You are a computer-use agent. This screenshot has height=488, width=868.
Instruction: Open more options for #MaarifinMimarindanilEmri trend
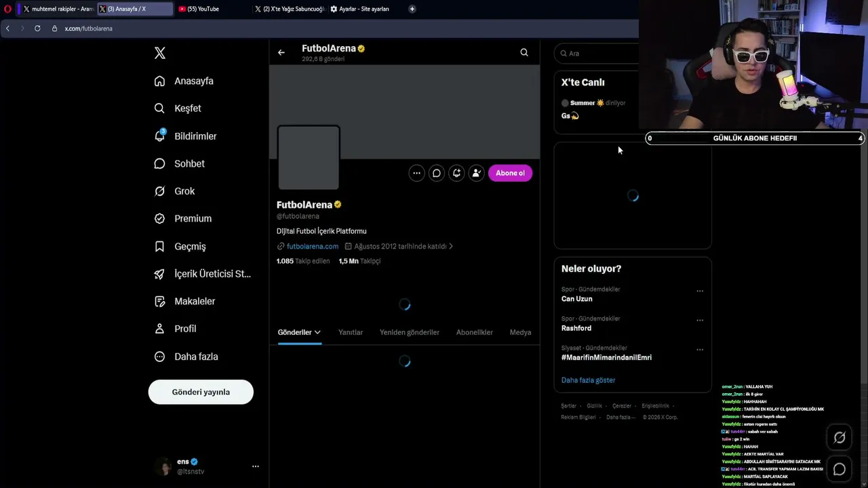[700, 350]
